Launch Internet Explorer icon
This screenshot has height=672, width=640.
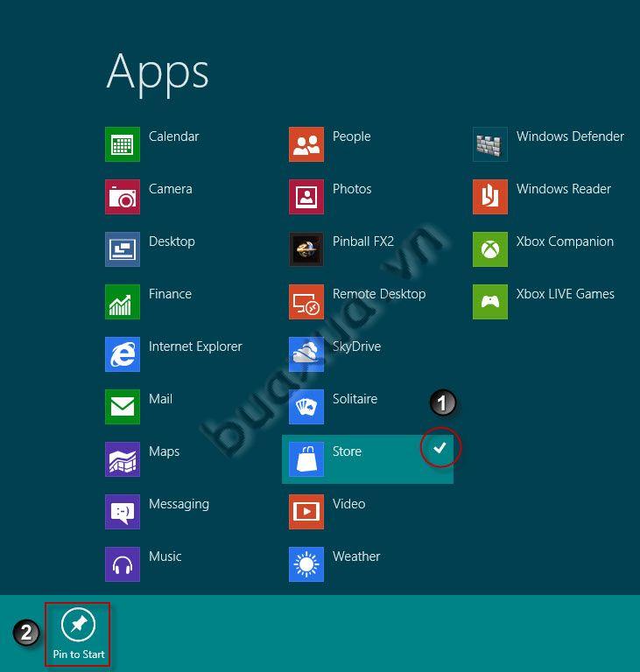pos(123,354)
